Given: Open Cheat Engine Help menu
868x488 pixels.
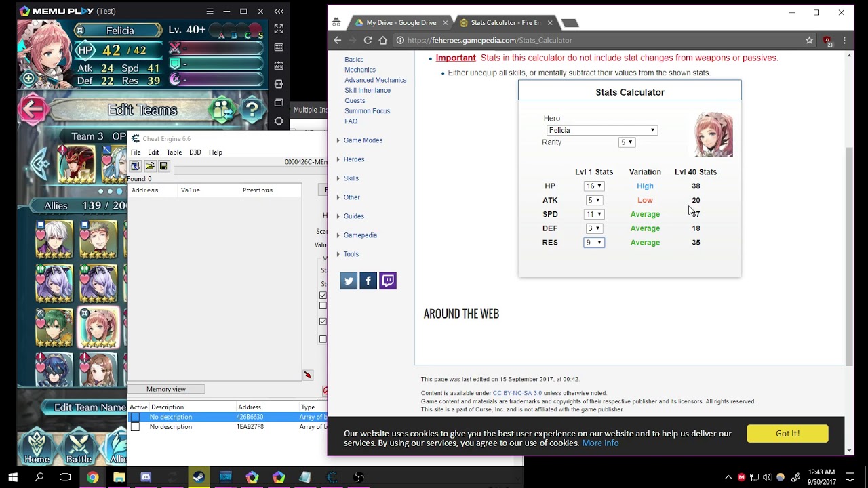Looking at the screenshot, I should [x=215, y=152].
